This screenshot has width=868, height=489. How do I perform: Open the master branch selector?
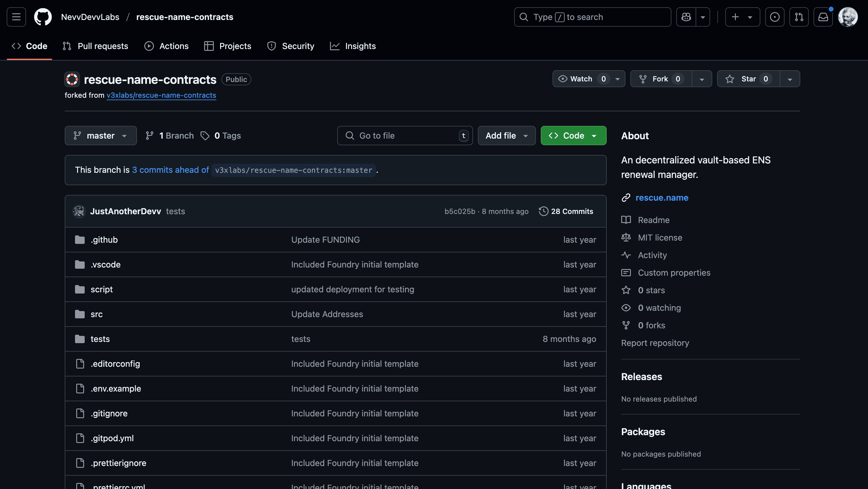pyautogui.click(x=100, y=136)
